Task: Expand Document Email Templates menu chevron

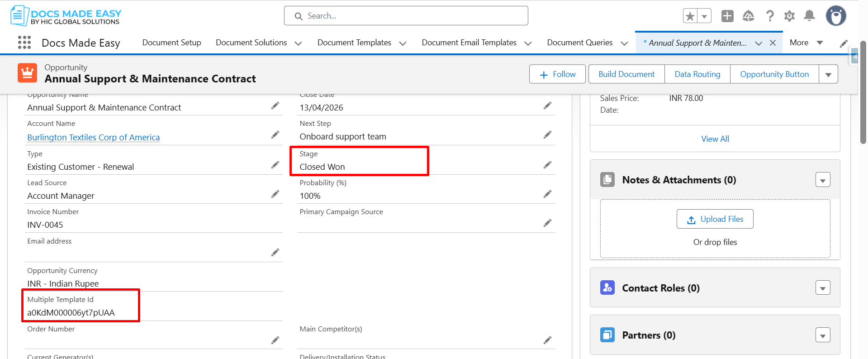Action: coord(528,43)
